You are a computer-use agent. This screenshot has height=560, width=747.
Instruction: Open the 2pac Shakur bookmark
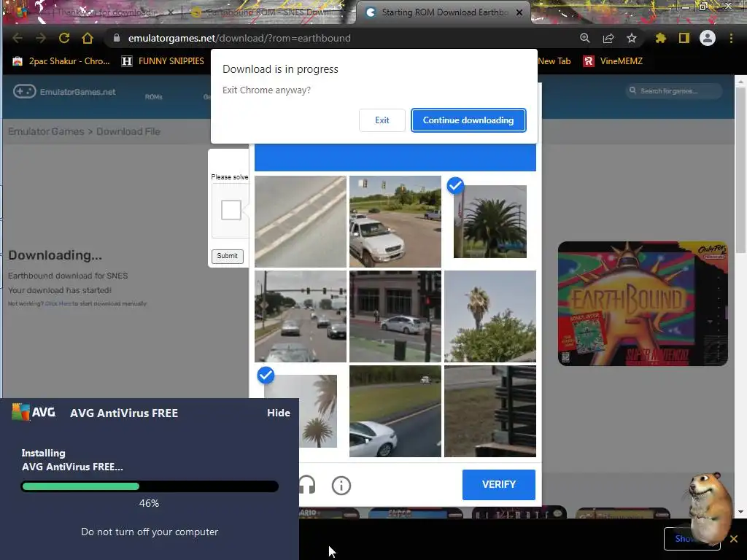[61, 61]
